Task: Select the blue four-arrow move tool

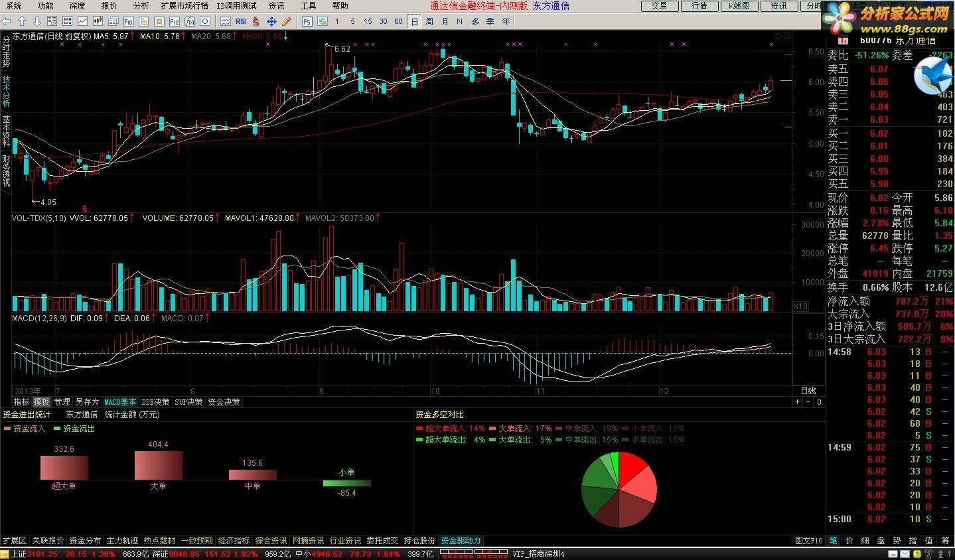Action: click(271, 22)
